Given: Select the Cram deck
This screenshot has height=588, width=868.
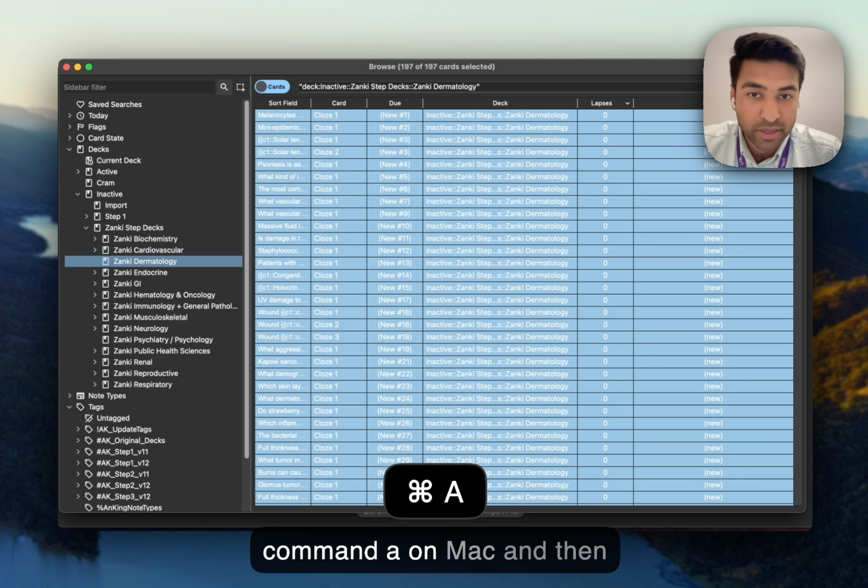Looking at the screenshot, I should pos(105,183).
